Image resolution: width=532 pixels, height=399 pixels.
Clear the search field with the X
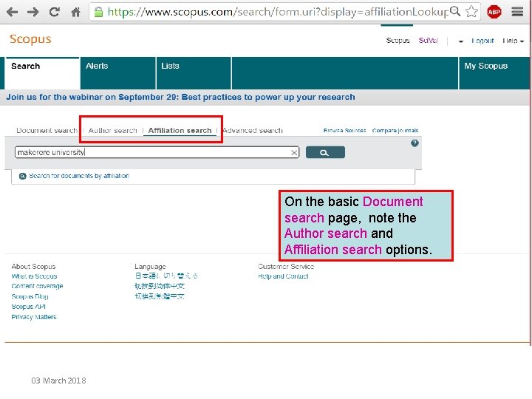pyautogui.click(x=294, y=153)
